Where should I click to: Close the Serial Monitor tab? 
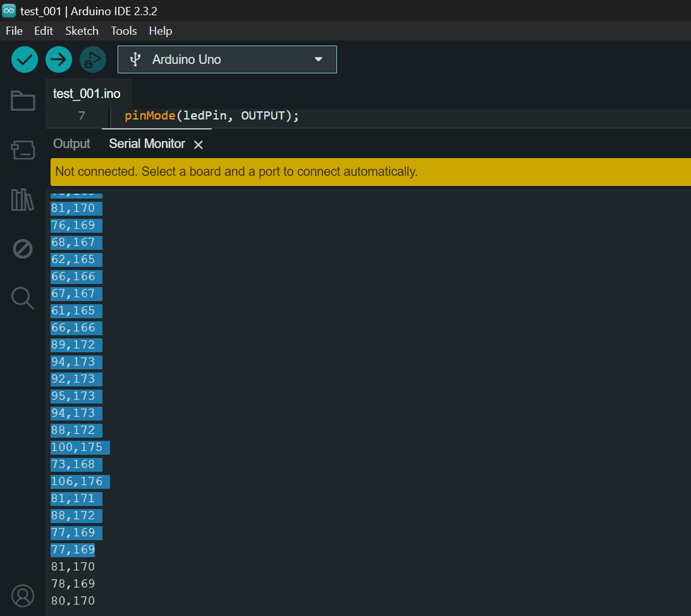point(198,144)
